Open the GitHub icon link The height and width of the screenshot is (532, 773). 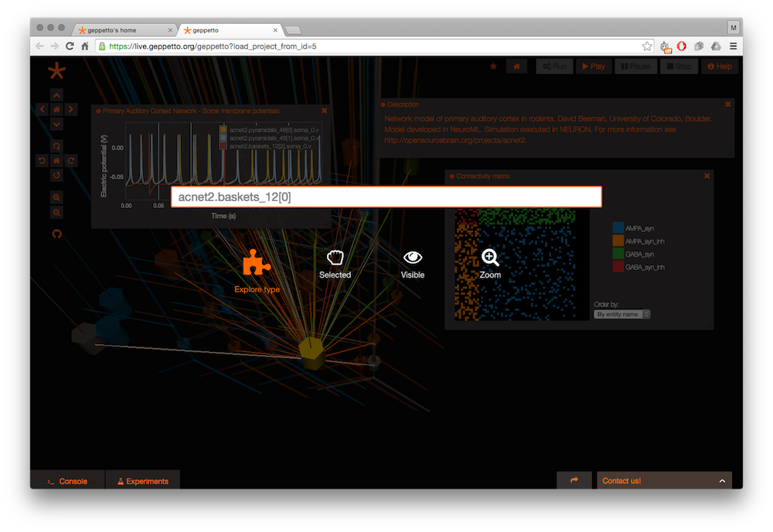tap(56, 234)
